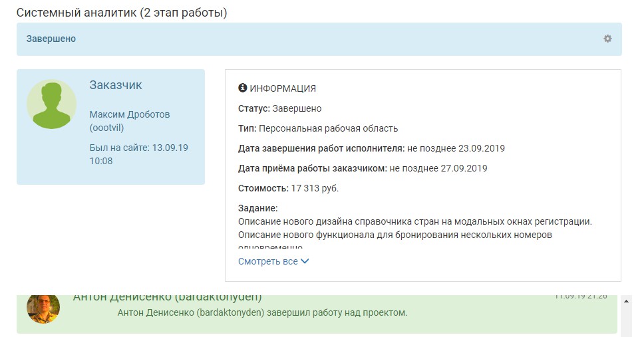Click the 11.09.19 message timestamp
This screenshot has width=644, height=337.
coord(581,296)
